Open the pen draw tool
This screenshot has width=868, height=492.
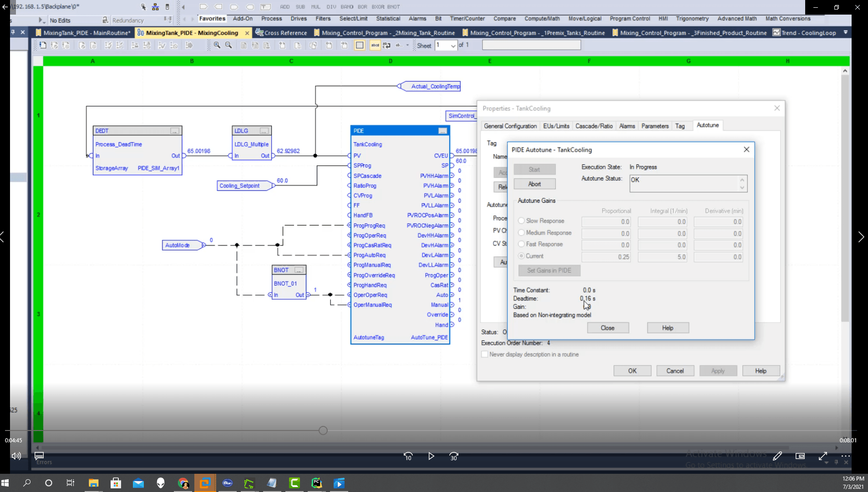click(x=777, y=456)
